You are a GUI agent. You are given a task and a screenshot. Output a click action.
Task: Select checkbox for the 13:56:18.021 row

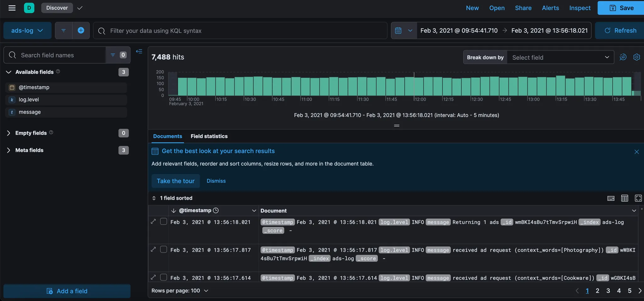[164, 222]
